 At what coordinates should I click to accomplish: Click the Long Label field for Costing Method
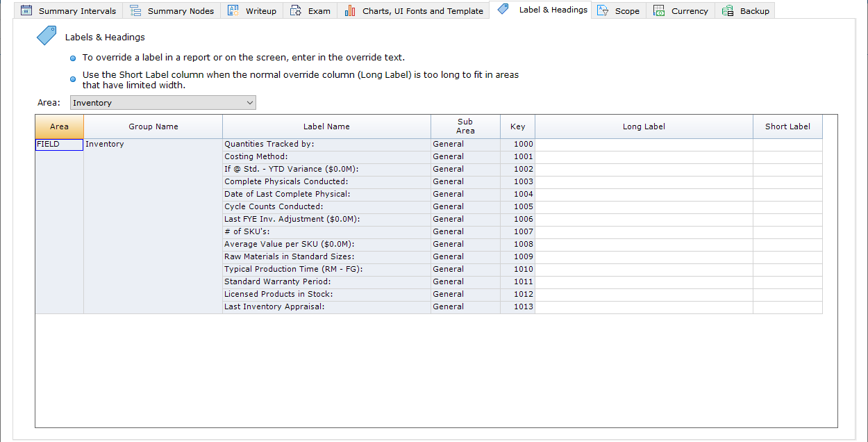tap(644, 157)
